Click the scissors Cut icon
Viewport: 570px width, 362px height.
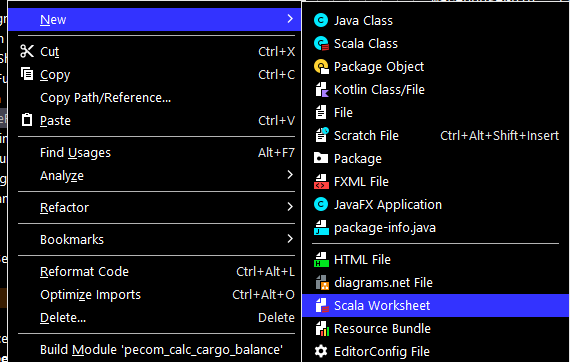27,51
